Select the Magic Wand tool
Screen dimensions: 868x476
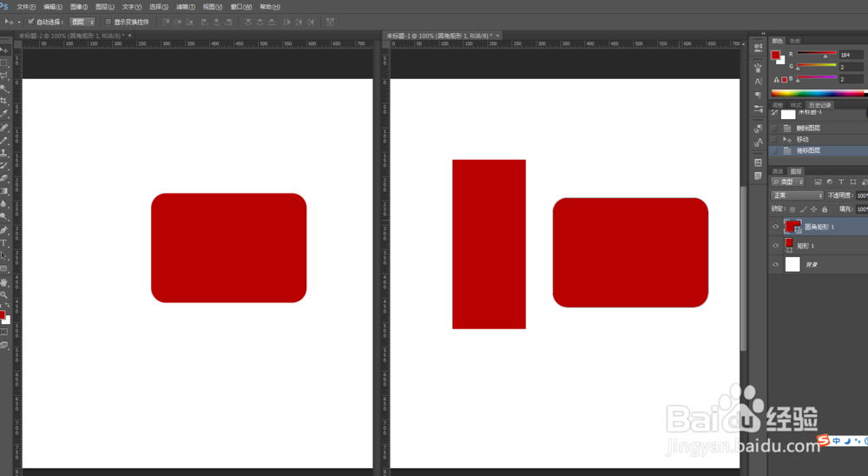pyautogui.click(x=4, y=88)
